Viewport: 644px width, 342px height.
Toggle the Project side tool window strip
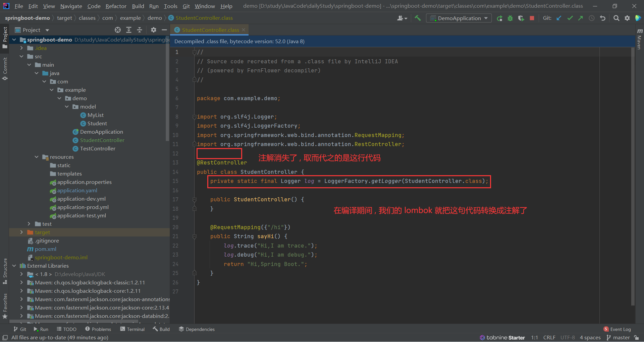tap(5, 38)
